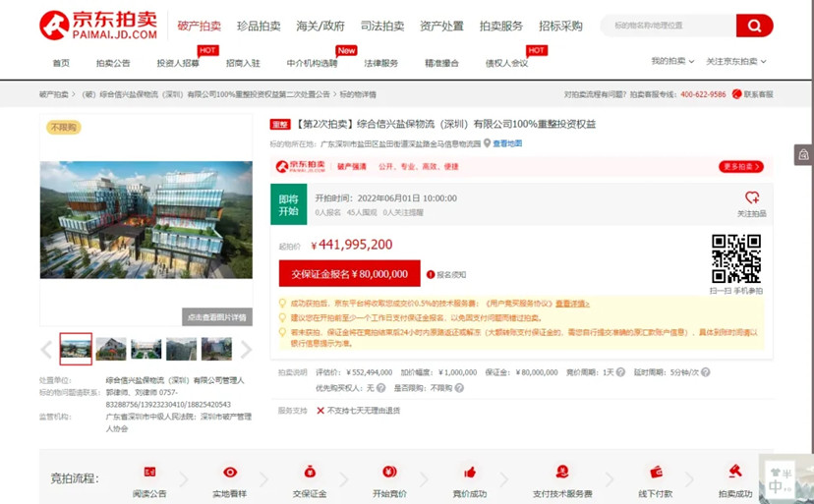
Task: Click the red X no-return icon
Action: click(x=320, y=411)
